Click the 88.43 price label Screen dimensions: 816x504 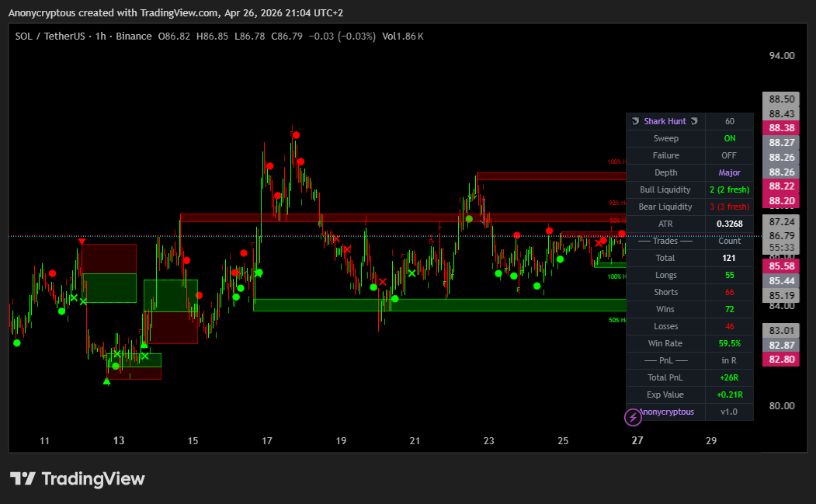pos(781,113)
